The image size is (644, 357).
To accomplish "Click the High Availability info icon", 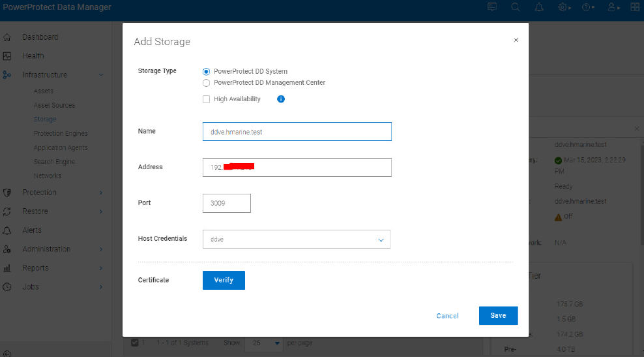I will [x=281, y=99].
